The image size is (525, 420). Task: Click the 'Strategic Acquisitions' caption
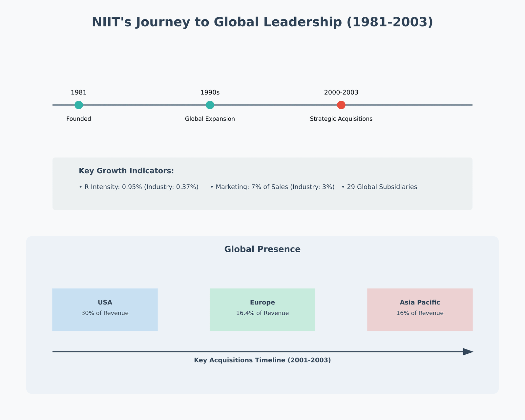(341, 119)
